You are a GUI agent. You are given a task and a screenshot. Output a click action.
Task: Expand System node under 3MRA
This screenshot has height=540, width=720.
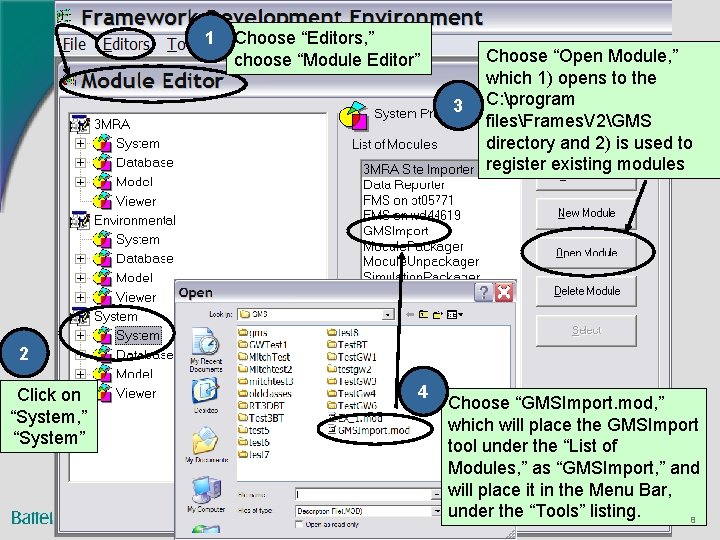pos(80,144)
